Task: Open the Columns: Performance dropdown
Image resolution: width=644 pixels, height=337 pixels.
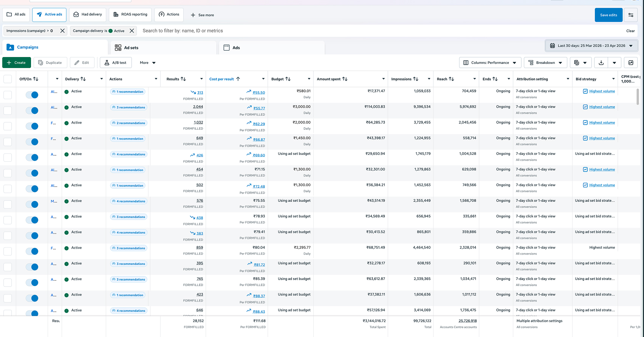Action: 490,63
